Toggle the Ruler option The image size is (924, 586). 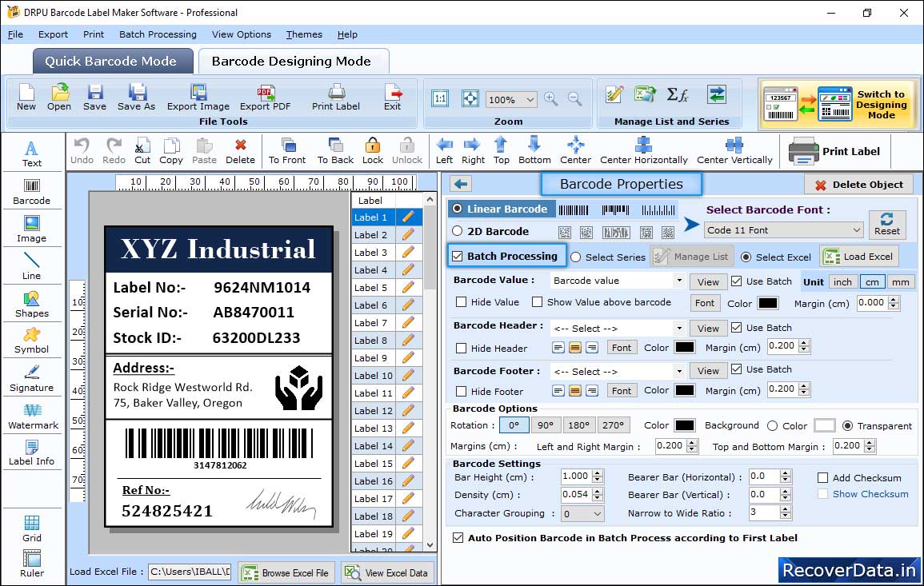(32, 564)
